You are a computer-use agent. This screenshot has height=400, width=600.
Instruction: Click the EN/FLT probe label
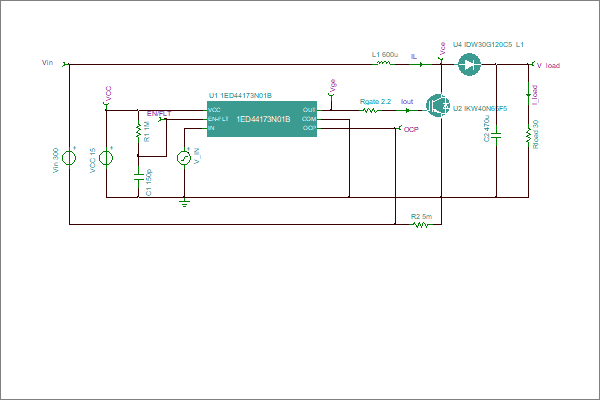click(159, 114)
